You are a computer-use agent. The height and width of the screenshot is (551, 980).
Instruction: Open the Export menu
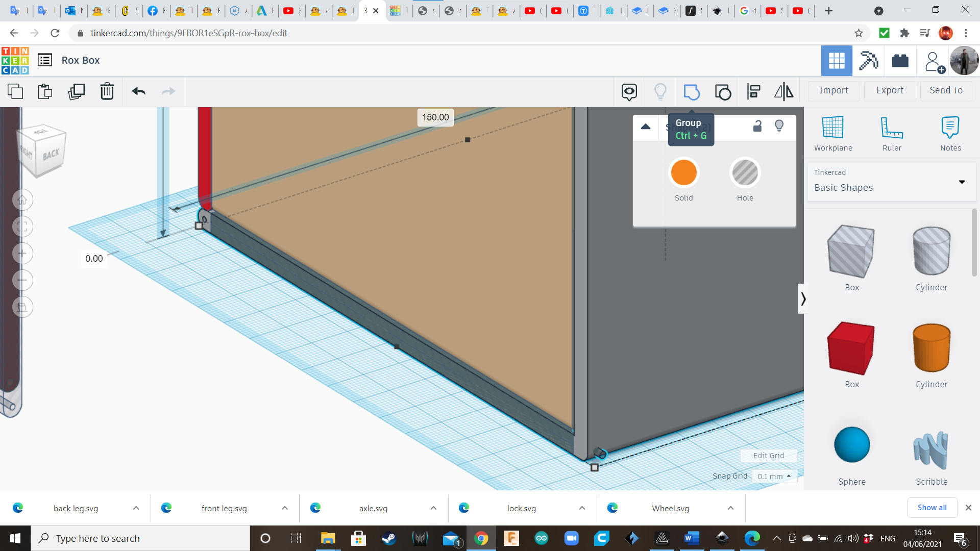(890, 90)
